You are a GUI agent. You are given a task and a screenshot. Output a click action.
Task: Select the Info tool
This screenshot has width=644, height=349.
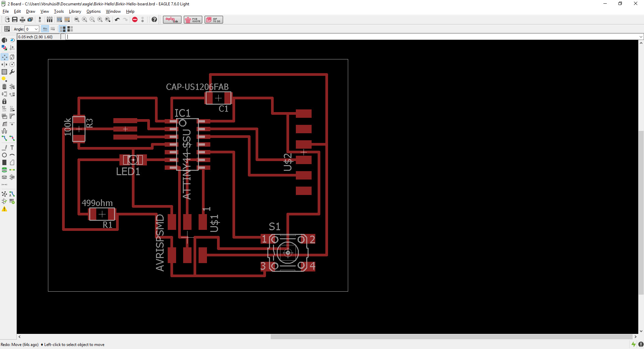(x=4, y=40)
